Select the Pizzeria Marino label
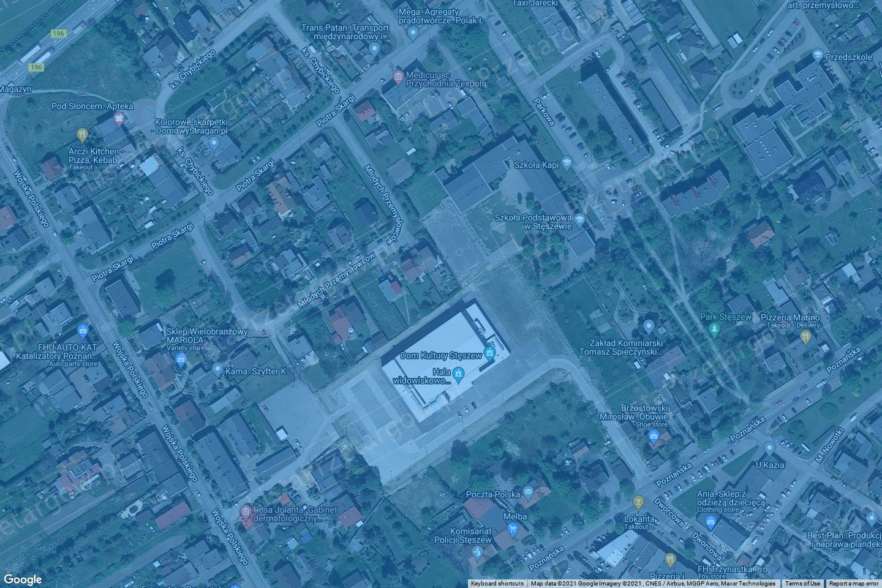Viewport: 882px width, 588px height. point(790,317)
